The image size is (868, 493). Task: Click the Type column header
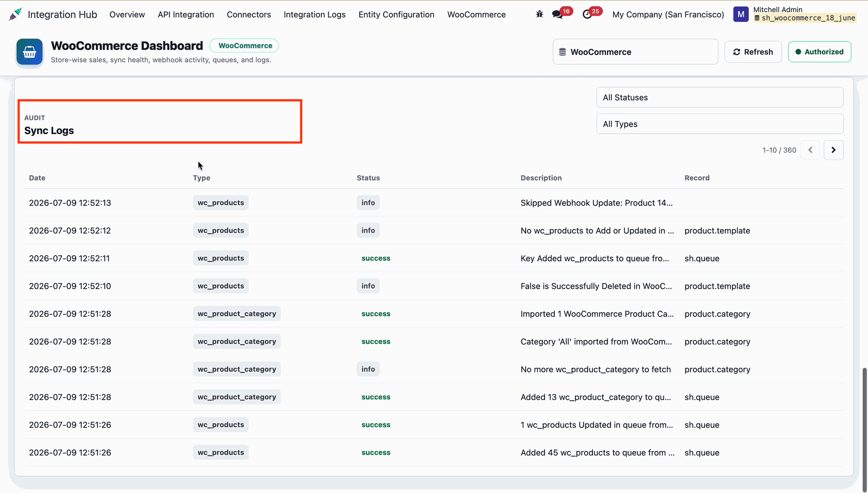click(202, 178)
